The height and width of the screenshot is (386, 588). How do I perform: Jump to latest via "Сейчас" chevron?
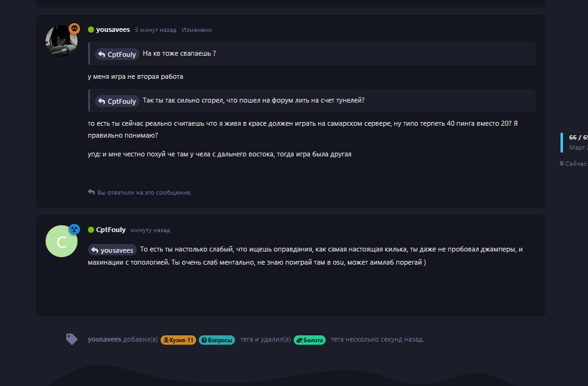click(x=562, y=163)
